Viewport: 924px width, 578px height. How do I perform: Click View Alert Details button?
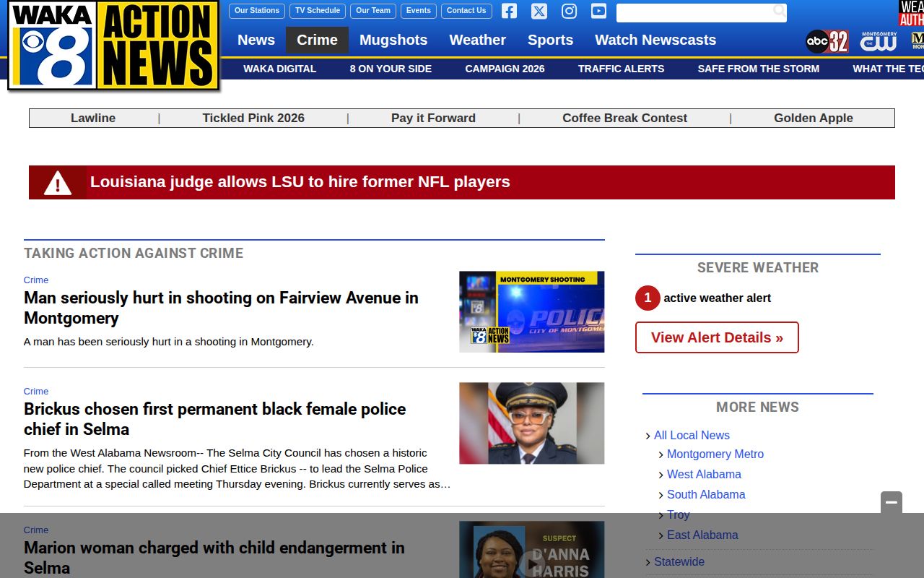[x=717, y=337]
